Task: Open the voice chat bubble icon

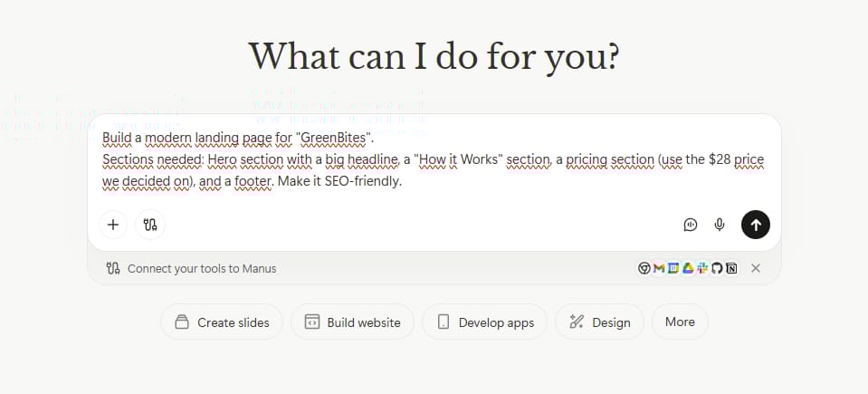Action: [x=691, y=225]
